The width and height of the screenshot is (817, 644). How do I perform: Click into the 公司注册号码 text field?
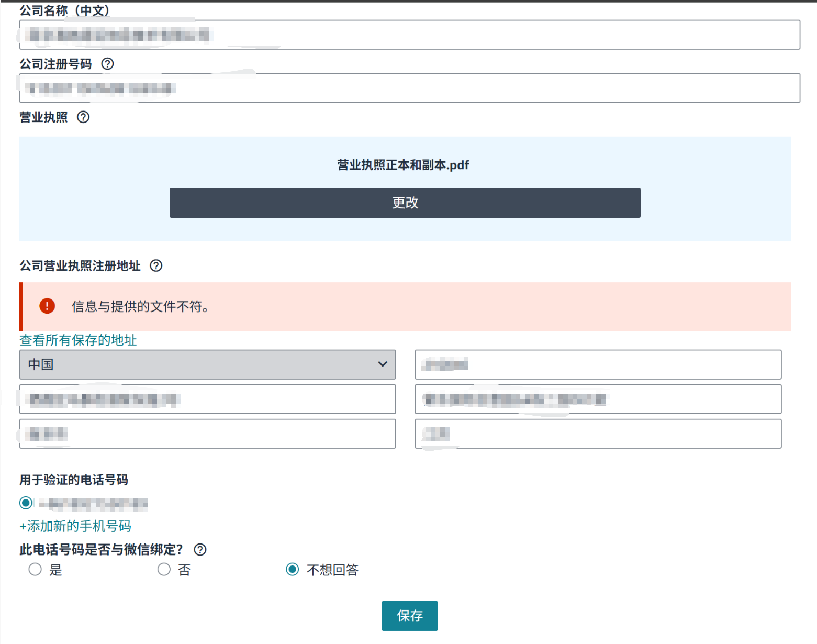click(x=409, y=88)
